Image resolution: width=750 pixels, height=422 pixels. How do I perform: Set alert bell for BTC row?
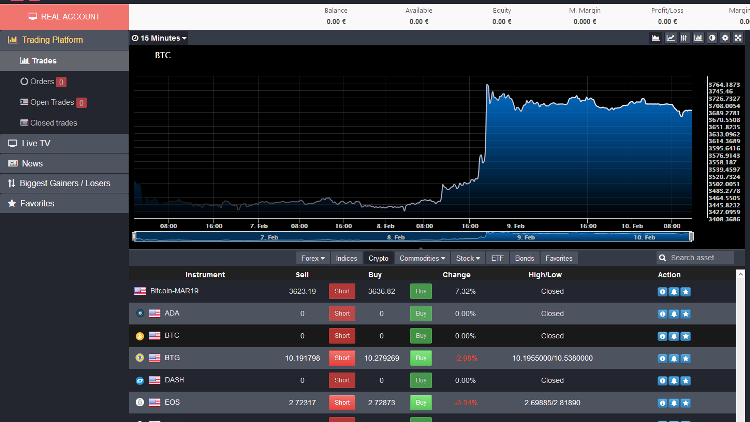coord(674,336)
